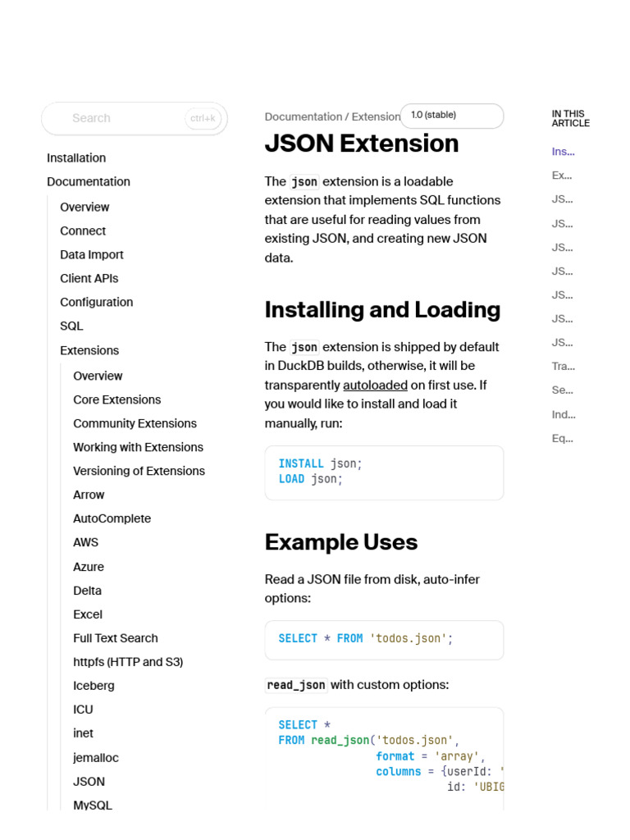Screen dimensions: 630x840
Task: Open the autoloaded hyperlink
Action: pyautogui.click(x=375, y=385)
